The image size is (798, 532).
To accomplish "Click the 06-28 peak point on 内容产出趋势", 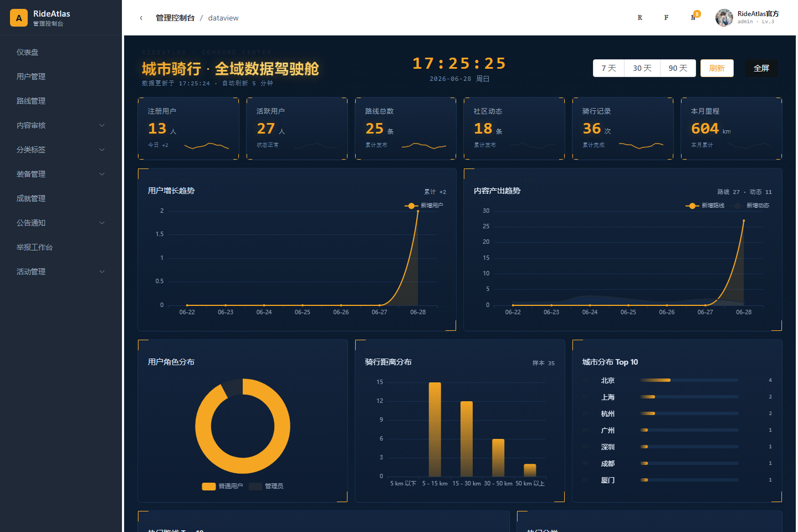I will pyautogui.click(x=744, y=221).
